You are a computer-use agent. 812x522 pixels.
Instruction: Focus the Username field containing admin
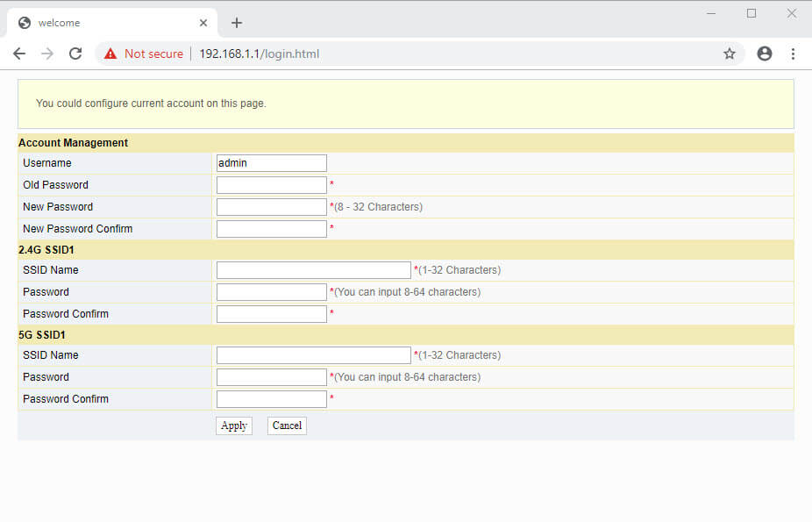point(271,163)
